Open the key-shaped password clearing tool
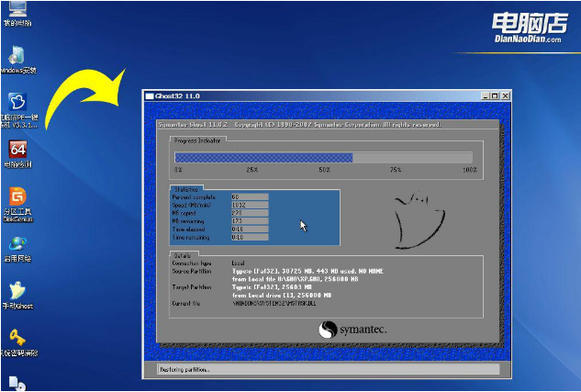 coord(17,340)
